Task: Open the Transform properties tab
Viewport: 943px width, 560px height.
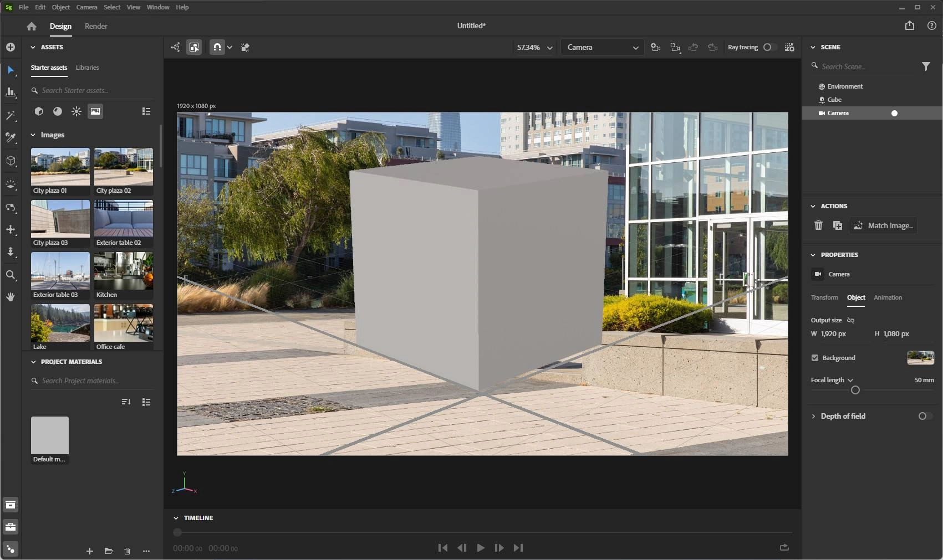Action: click(824, 297)
